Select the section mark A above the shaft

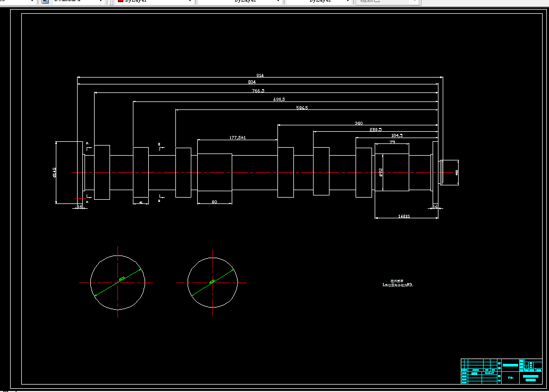(x=87, y=143)
